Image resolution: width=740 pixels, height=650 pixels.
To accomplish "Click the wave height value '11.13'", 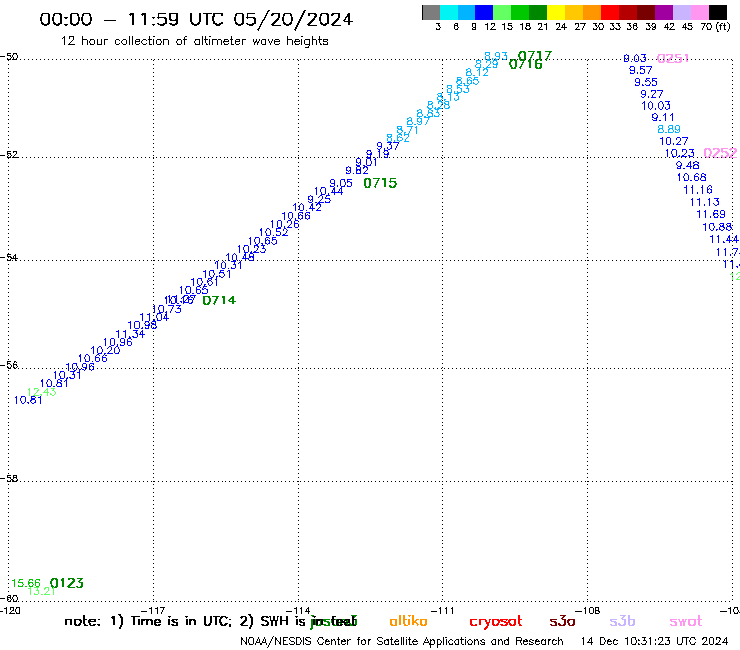I will tap(705, 202).
